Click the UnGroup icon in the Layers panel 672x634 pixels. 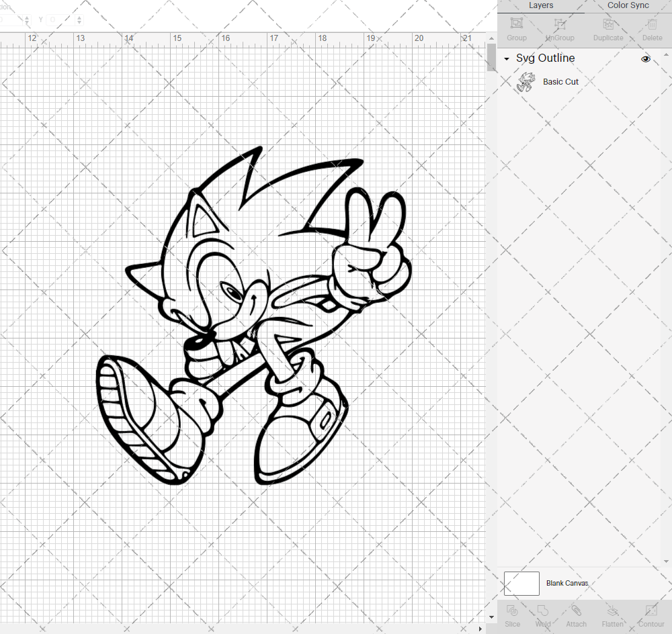(560, 23)
